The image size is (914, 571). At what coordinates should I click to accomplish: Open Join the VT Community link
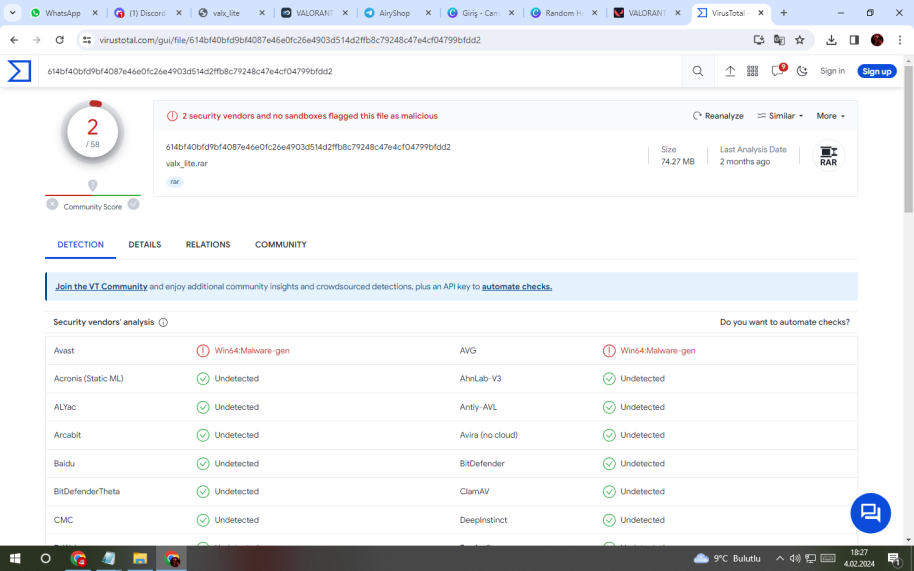pyautogui.click(x=101, y=287)
